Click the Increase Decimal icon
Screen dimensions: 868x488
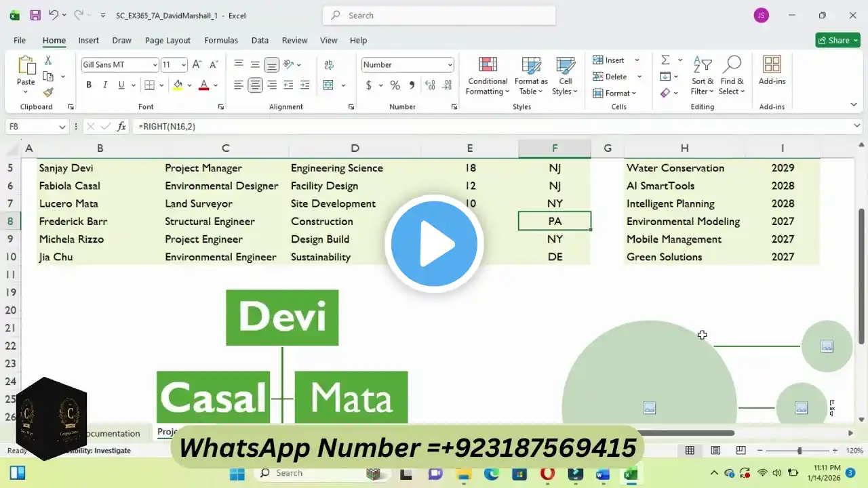pos(430,85)
